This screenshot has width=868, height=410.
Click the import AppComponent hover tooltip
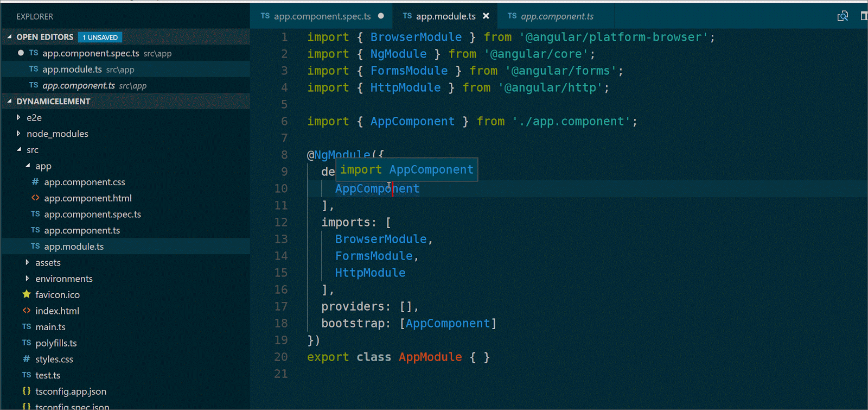pos(406,169)
